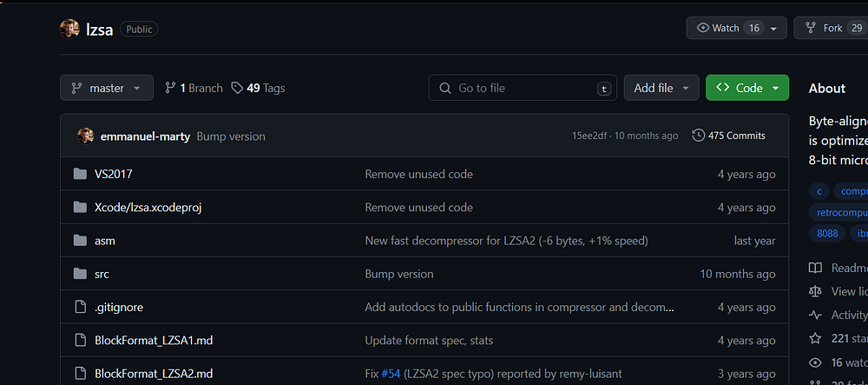Viewport: 868px width, 385px height.
Task: Click the Readme book icon in About
Action: click(x=815, y=269)
